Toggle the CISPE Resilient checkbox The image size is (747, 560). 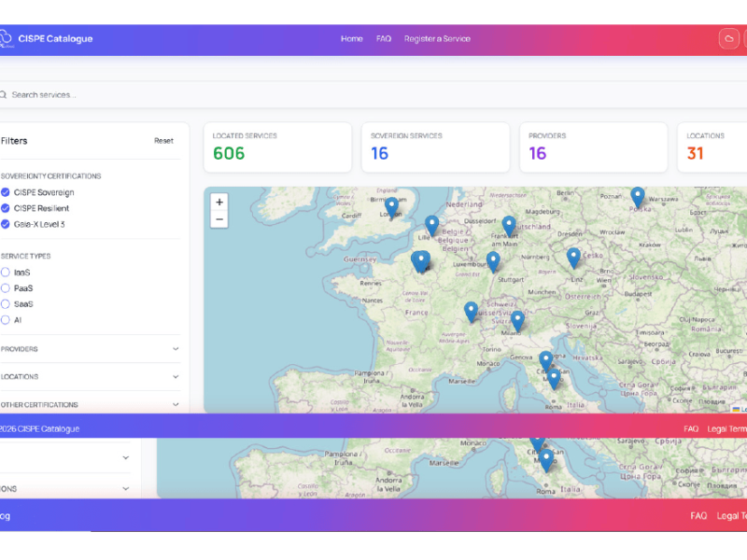click(x=6, y=208)
